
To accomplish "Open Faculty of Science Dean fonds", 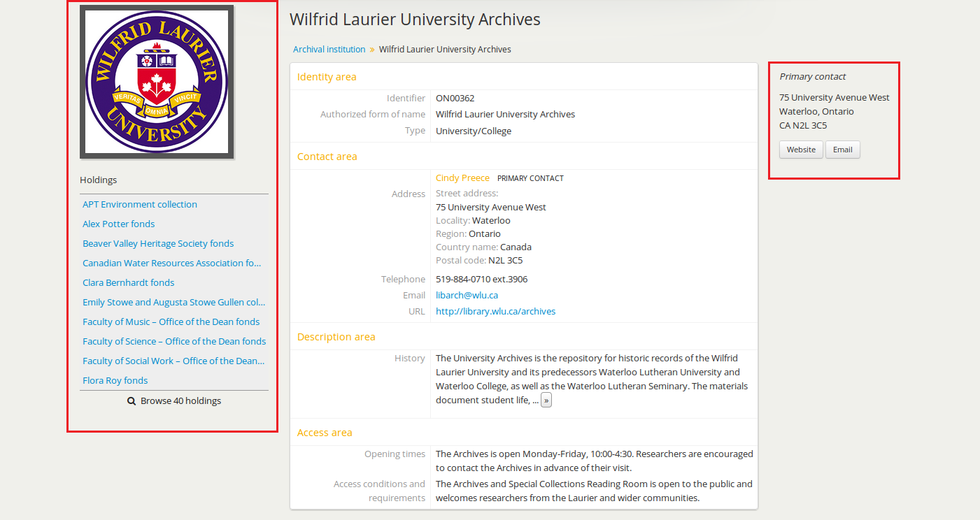I will (174, 342).
